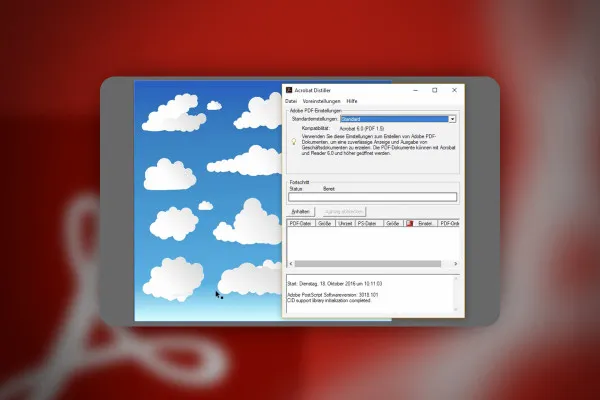Image resolution: width=600 pixels, height=400 pixels.
Task: Click the 'CID support library initialization completed' line
Action: pos(329,300)
